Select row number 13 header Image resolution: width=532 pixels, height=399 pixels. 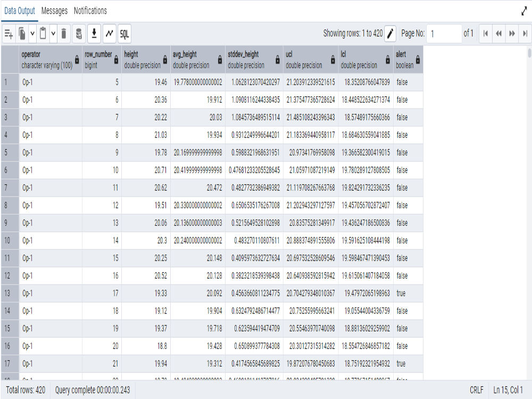(10, 293)
